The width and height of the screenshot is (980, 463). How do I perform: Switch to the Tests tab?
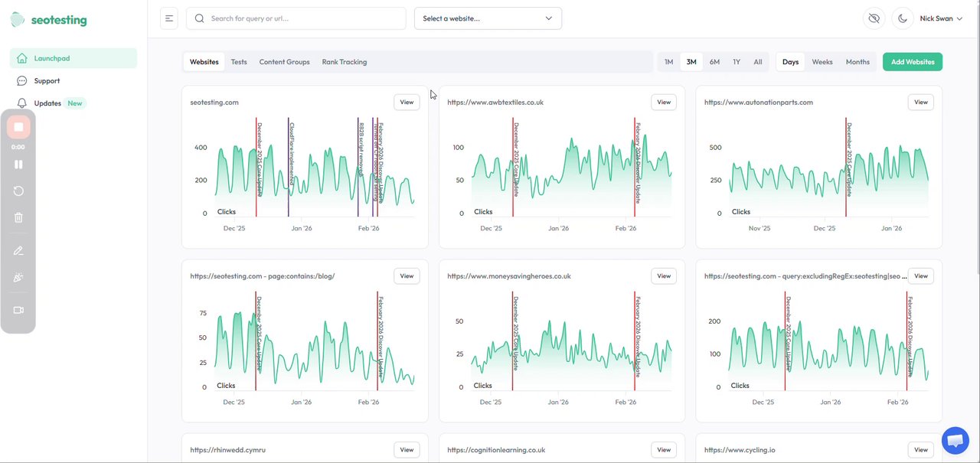pos(239,62)
